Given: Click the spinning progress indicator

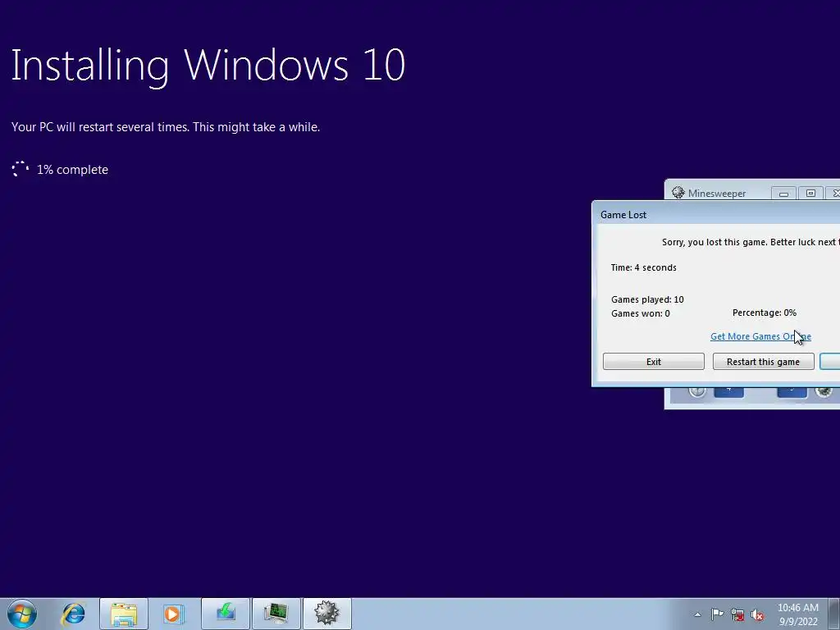Looking at the screenshot, I should tap(21, 169).
